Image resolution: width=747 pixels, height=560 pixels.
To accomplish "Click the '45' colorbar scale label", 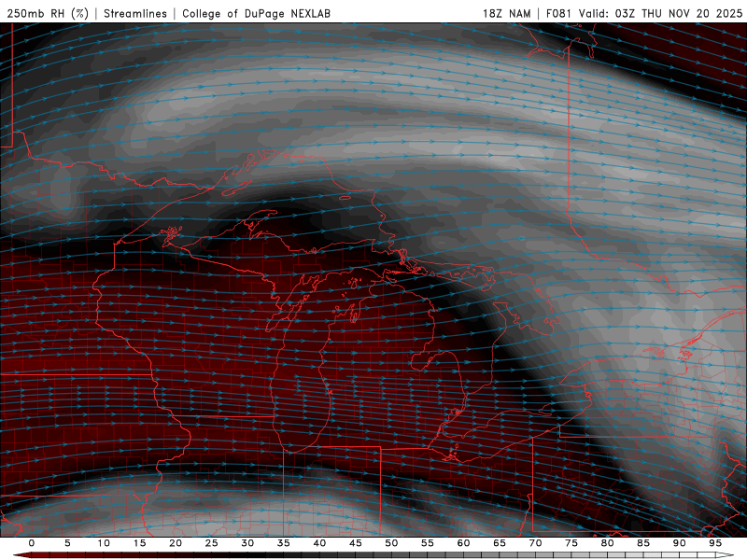I will pyautogui.click(x=356, y=543).
